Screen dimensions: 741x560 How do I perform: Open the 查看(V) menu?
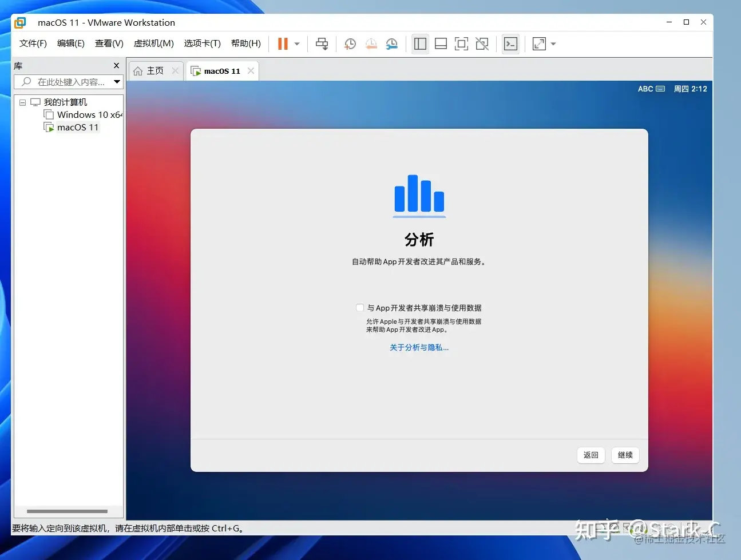point(109,43)
